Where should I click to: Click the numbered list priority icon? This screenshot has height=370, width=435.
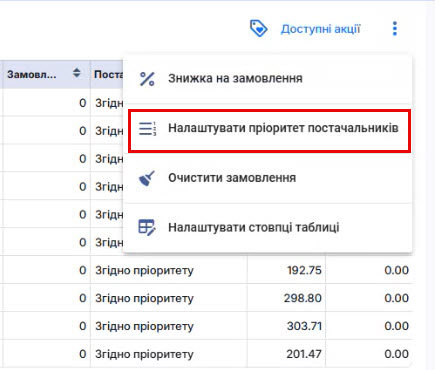pyautogui.click(x=147, y=129)
